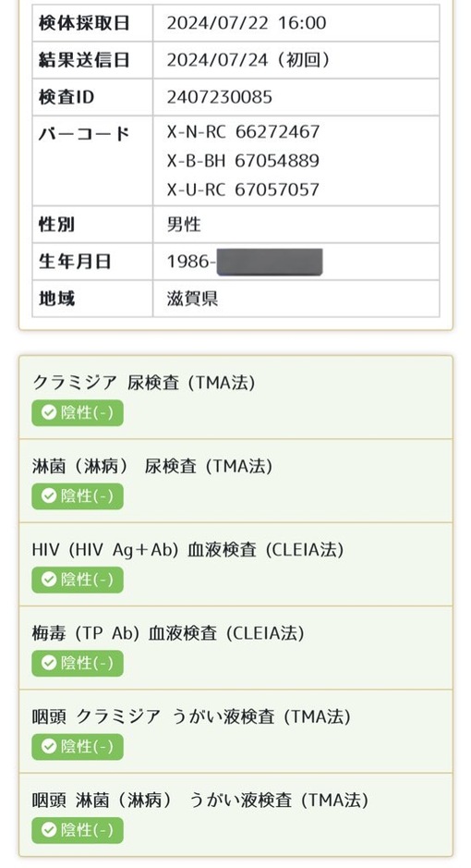Screen dimensions: 471x868
Task: Click the checkmark icon on the クラミジア 尿検査 result
Action: (x=49, y=412)
